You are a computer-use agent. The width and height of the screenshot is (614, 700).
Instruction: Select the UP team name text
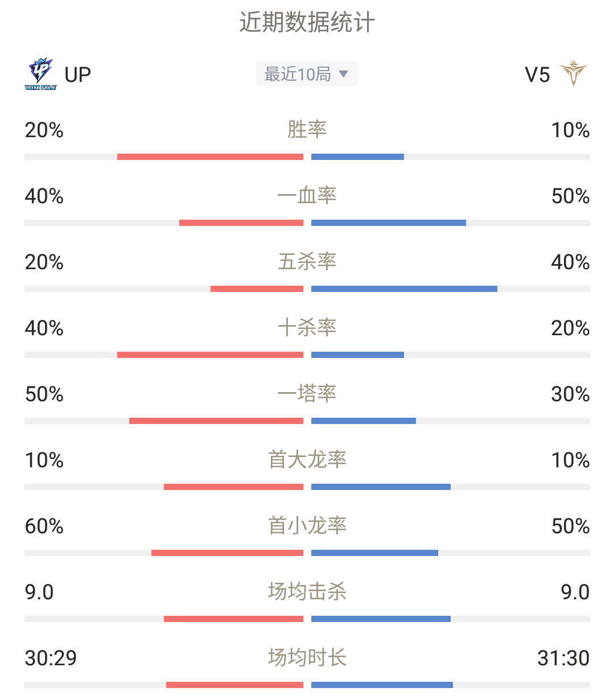pyautogui.click(x=78, y=75)
